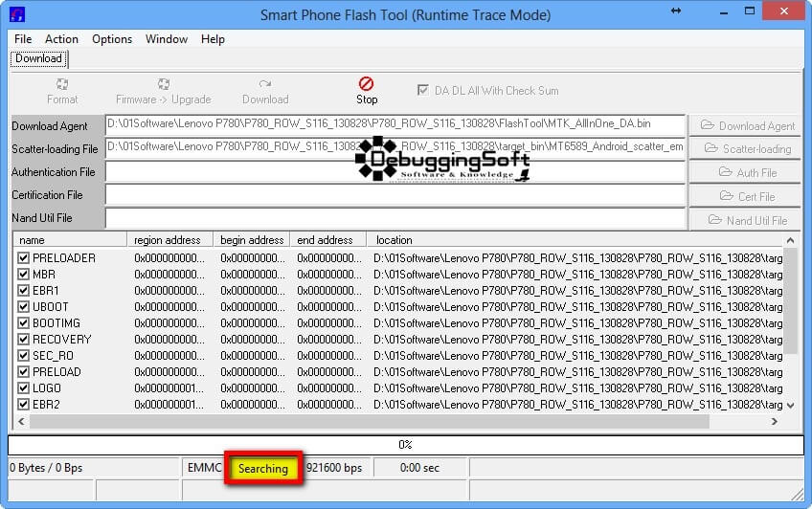Click the Firmware -> Upgrade toolbar icon
Viewport: 812px width, 509px height.
point(164,84)
